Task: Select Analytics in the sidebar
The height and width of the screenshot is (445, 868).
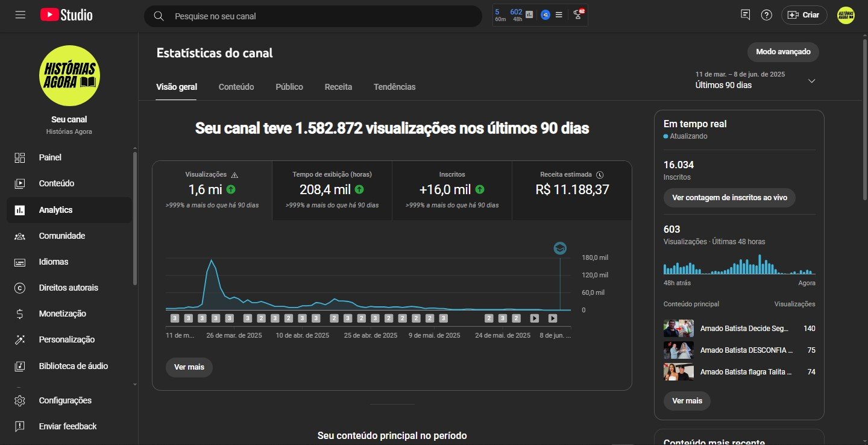Action: [x=69, y=210]
